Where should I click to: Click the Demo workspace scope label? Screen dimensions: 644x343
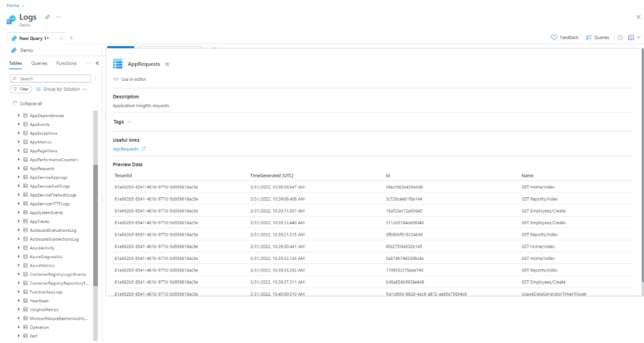point(27,50)
